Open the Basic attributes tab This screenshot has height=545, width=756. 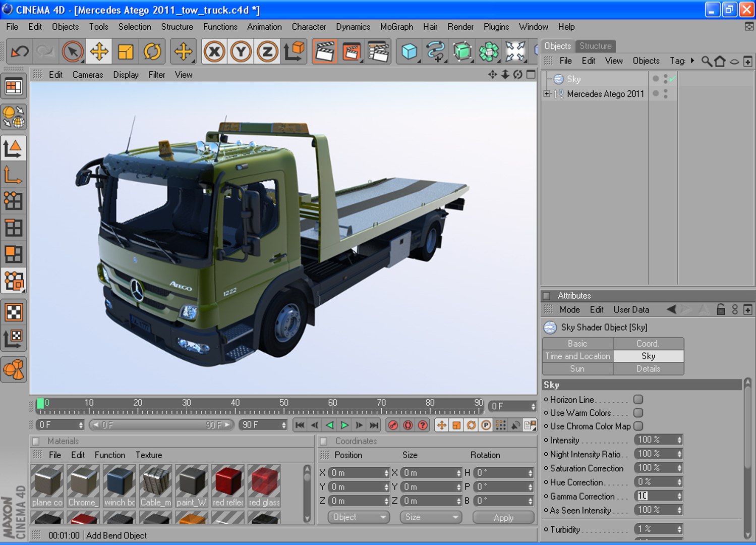coord(577,344)
